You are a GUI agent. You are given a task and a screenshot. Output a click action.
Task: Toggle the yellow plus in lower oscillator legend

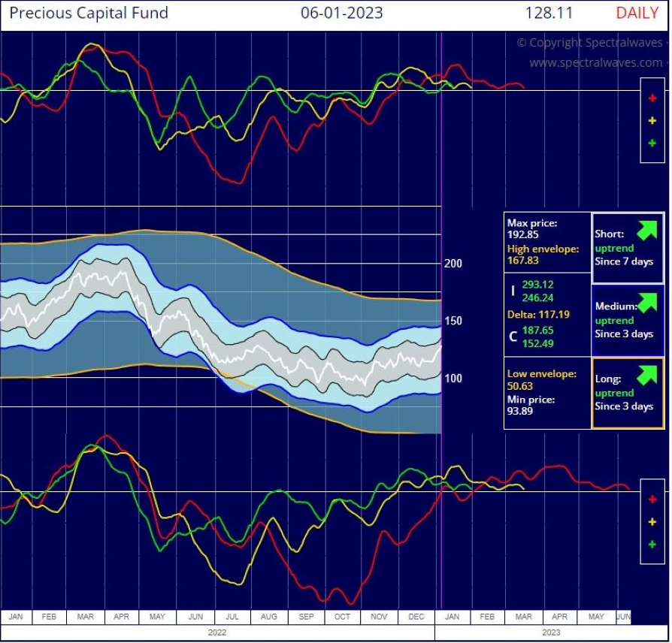(x=652, y=522)
